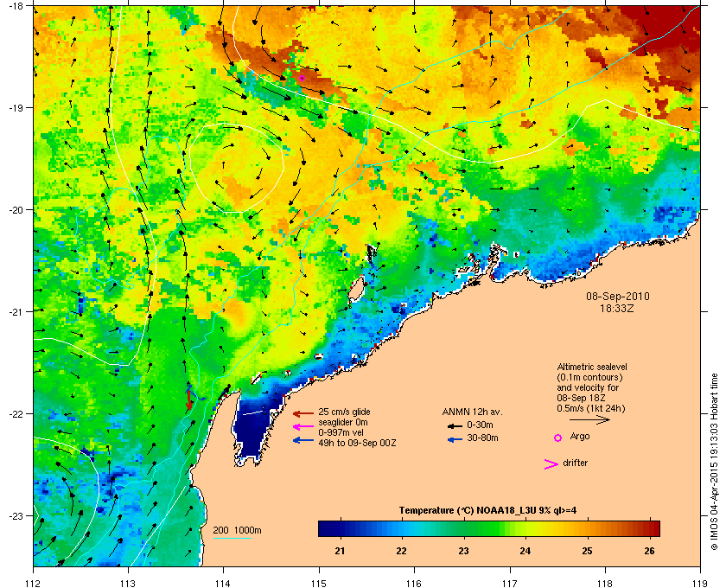Screen dimensions: 726x588
Task: Click the magenta seaglider 0m legend arrow
Action: coord(303,427)
